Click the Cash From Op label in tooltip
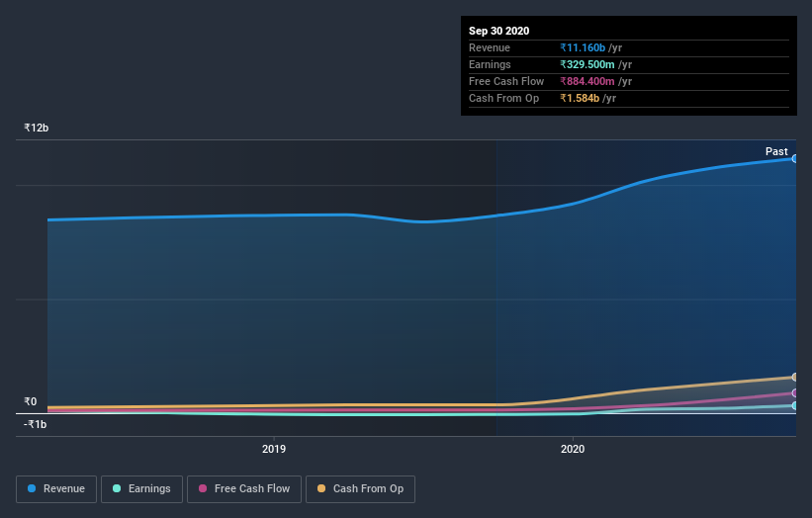Screen dimensions: 812x518 click(x=503, y=98)
